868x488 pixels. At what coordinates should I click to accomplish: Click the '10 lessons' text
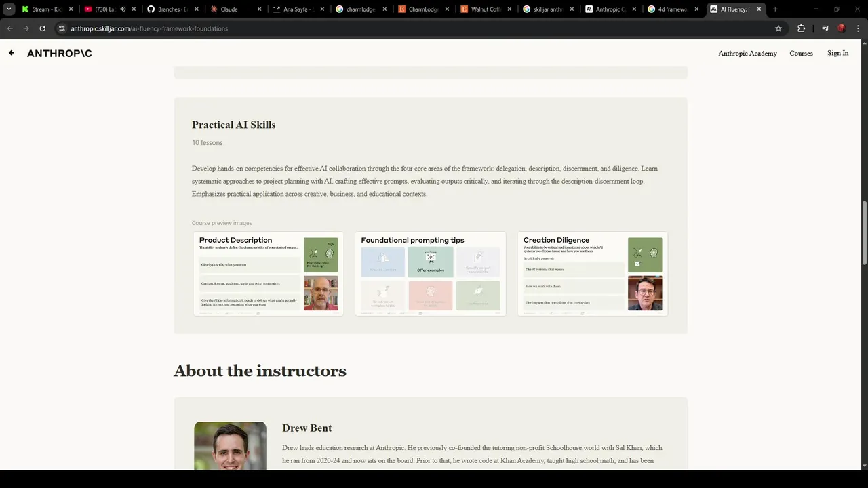point(207,142)
